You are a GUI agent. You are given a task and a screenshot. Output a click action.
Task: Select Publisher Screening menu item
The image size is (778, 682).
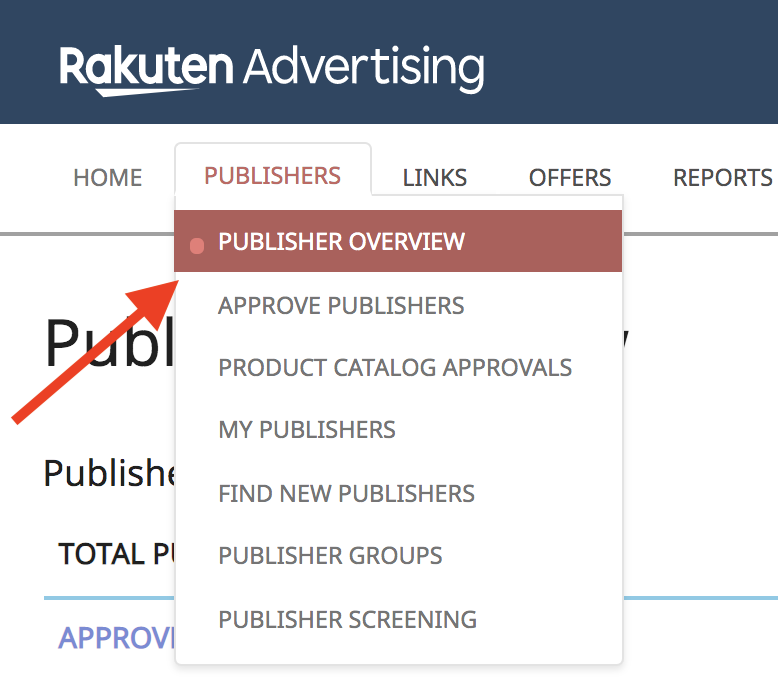347,619
